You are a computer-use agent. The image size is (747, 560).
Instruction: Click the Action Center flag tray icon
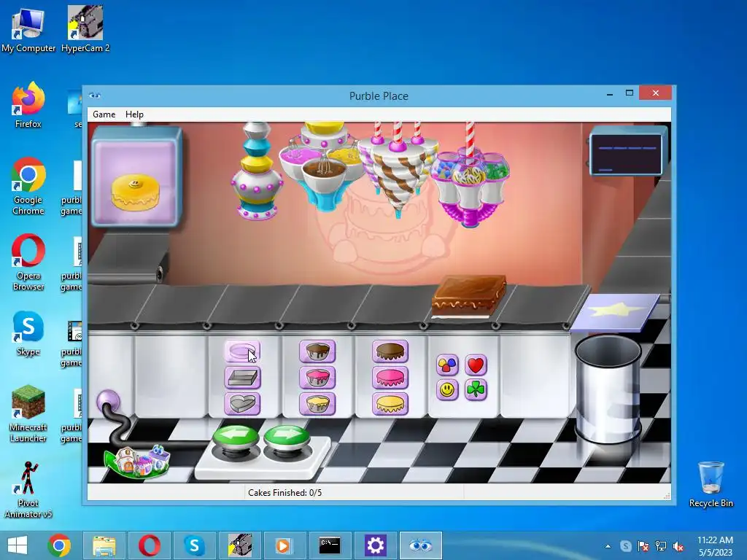pyautogui.click(x=643, y=546)
